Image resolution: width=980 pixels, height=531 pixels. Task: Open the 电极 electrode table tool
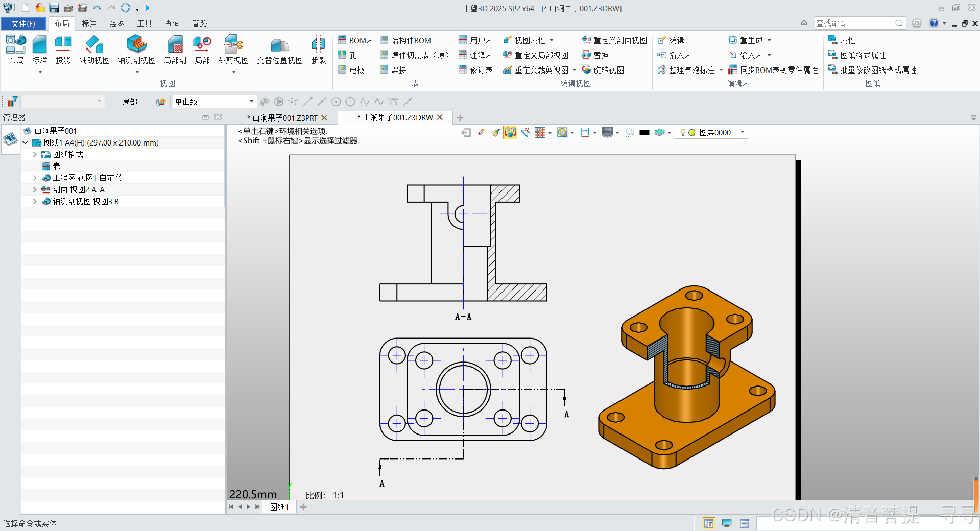(x=351, y=70)
